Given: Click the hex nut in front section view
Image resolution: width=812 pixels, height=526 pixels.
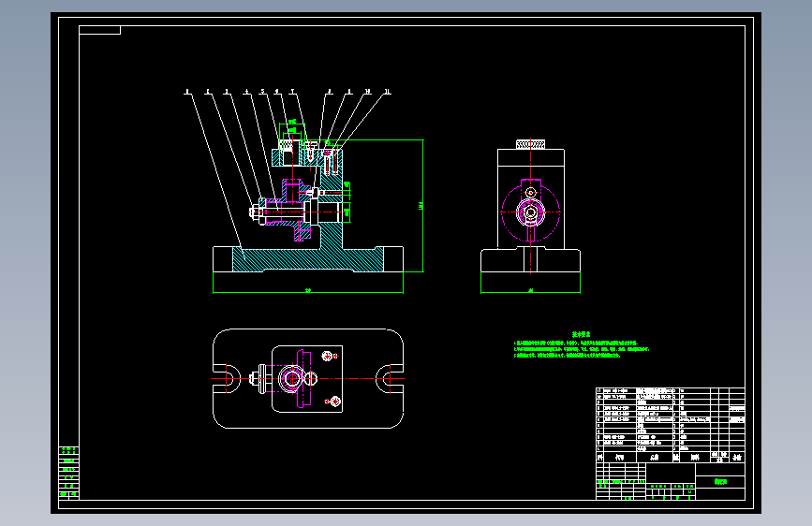Looking at the screenshot, I should pos(254,212).
